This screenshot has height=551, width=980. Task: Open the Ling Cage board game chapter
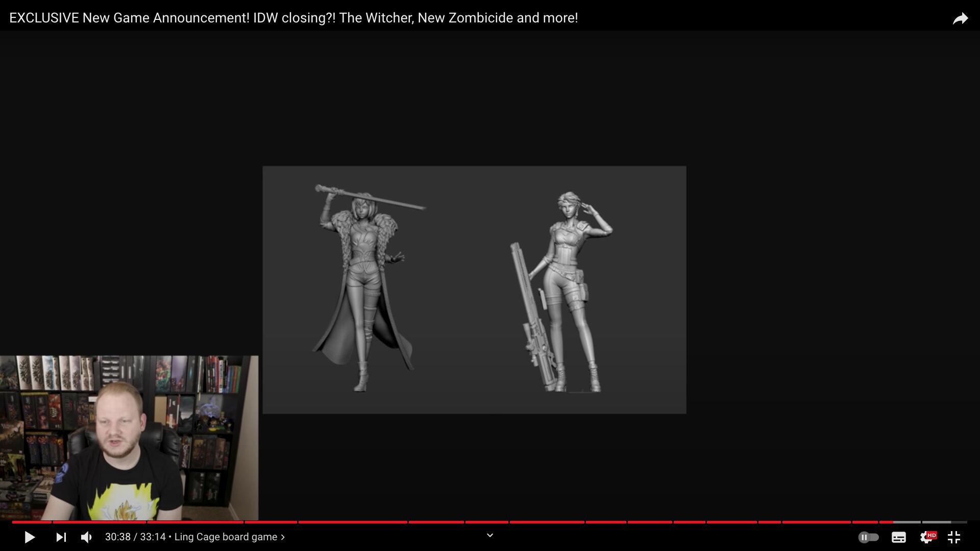[x=230, y=537]
